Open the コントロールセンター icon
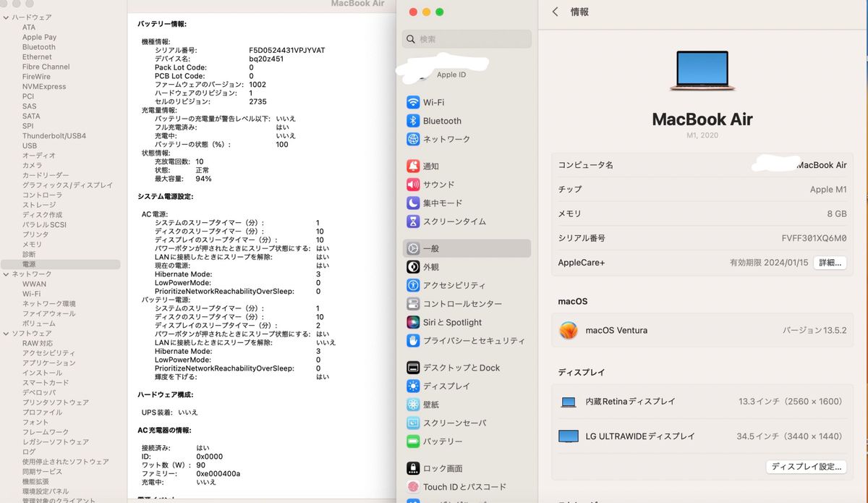This screenshot has width=868, height=503. [413, 304]
